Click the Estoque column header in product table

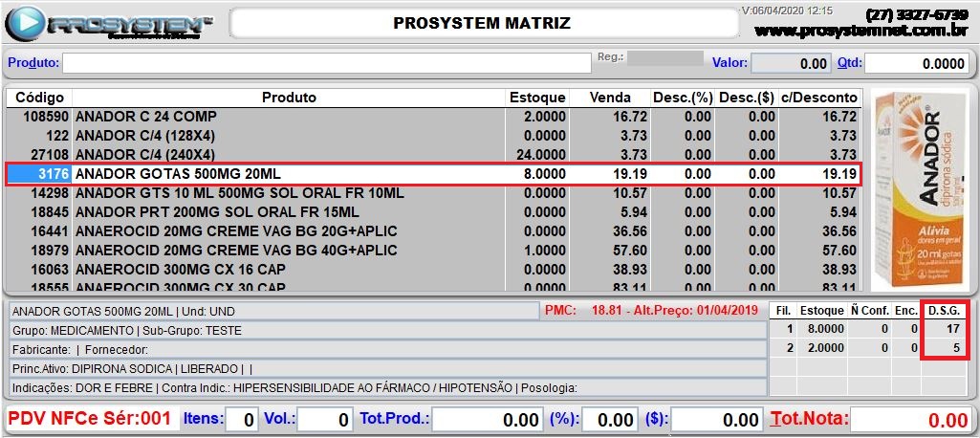(x=537, y=98)
